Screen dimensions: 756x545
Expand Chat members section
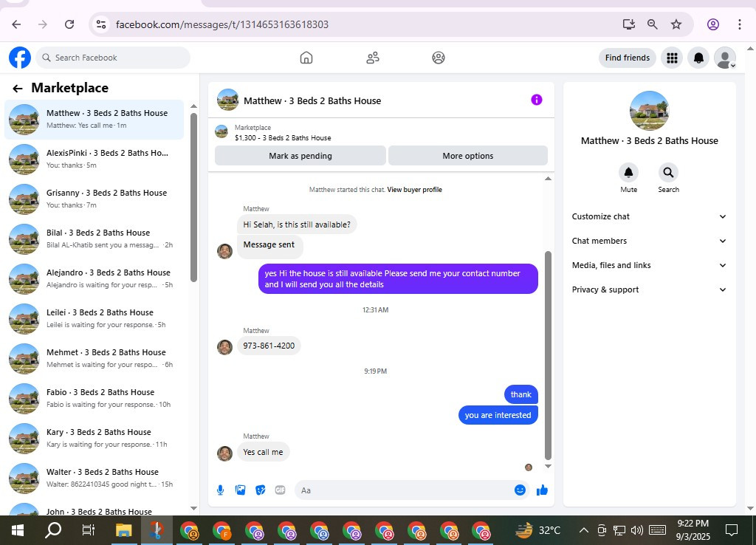(x=649, y=241)
